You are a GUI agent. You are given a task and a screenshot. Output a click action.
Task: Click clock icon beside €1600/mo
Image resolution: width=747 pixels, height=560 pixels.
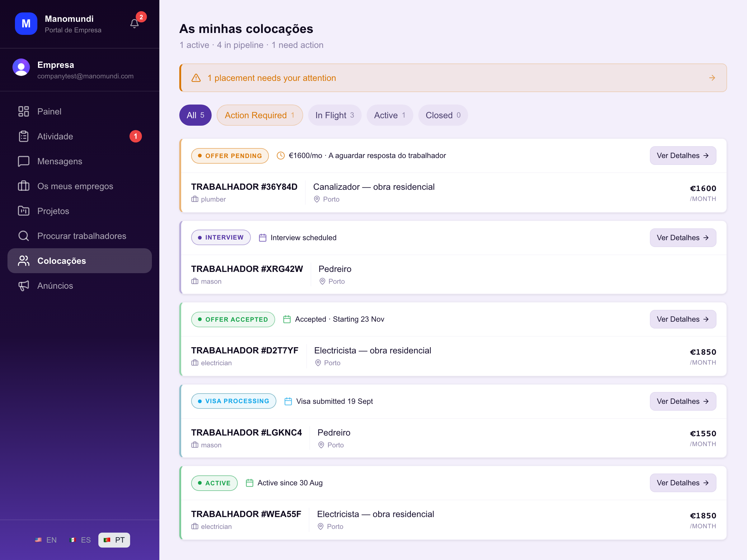[x=281, y=156]
